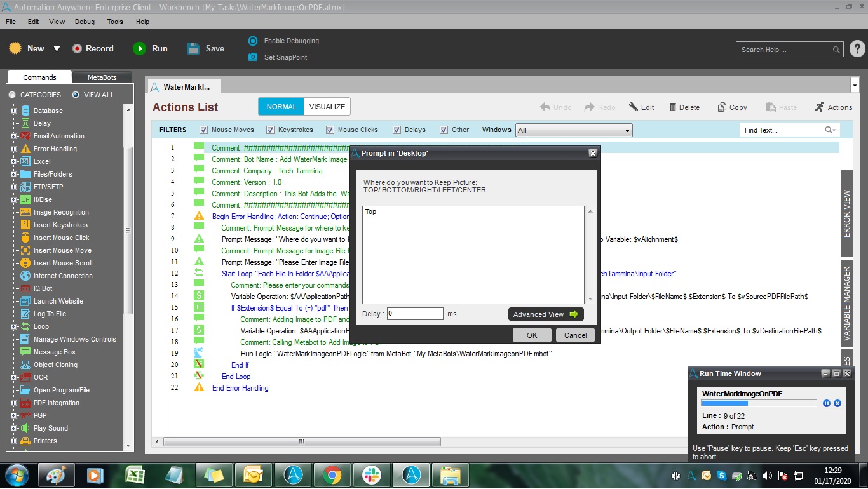Click the Delete button in Actions List

(684, 107)
